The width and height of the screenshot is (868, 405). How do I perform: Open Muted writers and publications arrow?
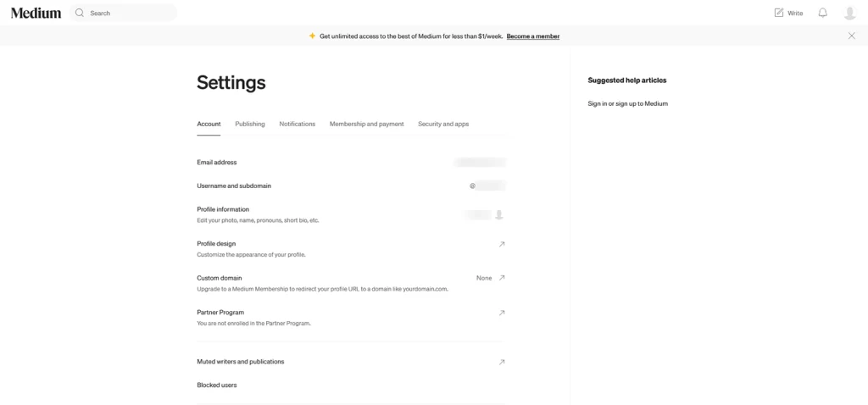(x=502, y=362)
